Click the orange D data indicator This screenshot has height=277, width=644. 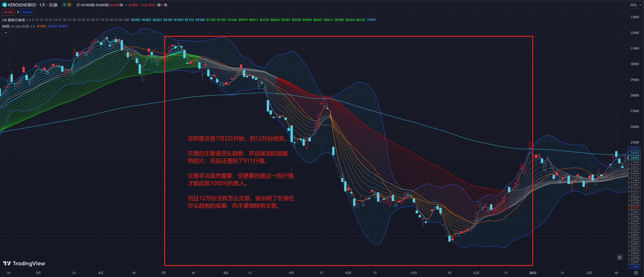pos(69,5)
